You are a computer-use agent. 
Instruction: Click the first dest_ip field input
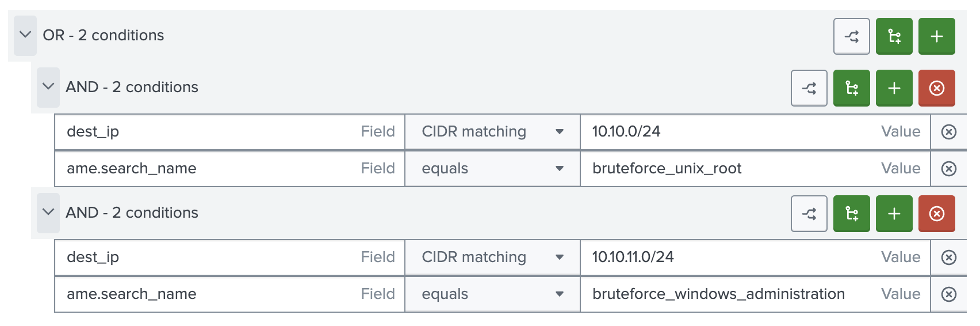pos(207,132)
